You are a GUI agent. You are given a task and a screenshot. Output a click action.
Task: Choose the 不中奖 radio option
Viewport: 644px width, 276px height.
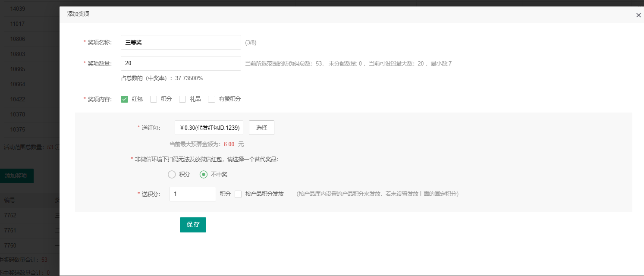tap(204, 175)
